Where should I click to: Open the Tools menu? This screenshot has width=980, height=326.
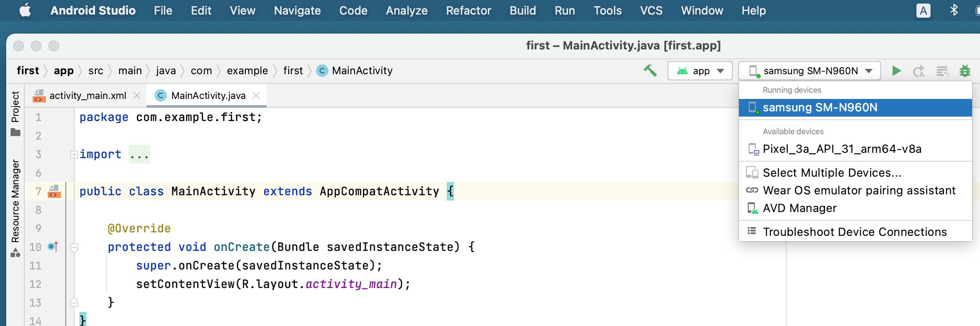tap(607, 11)
